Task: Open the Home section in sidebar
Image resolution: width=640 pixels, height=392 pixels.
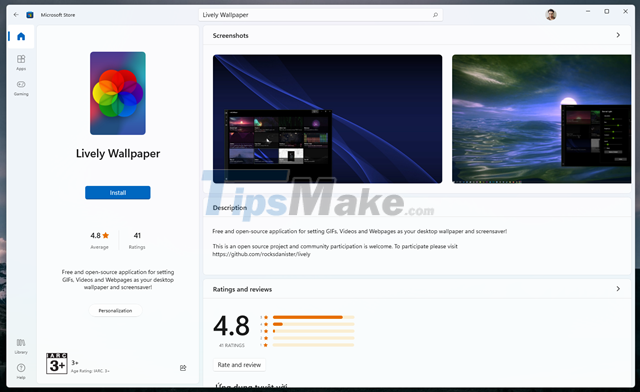Action: click(x=21, y=36)
